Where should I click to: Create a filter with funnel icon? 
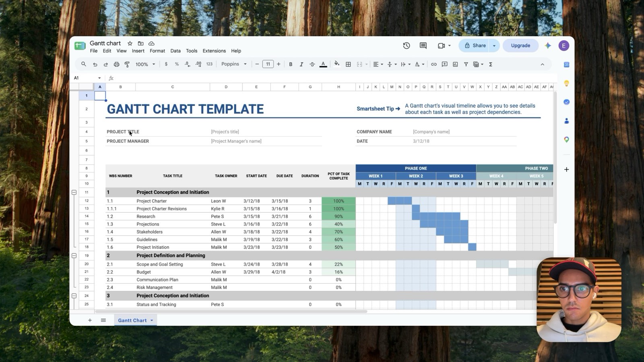(x=466, y=64)
